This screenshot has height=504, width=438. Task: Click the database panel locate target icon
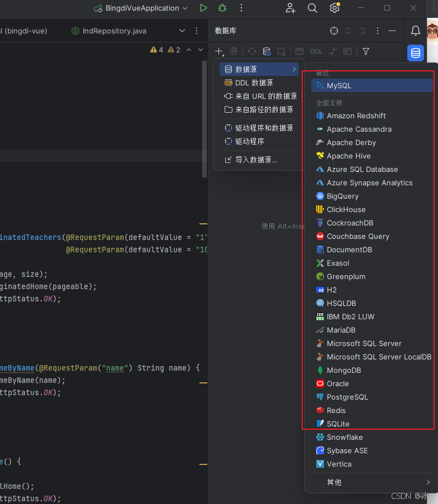coord(334,31)
